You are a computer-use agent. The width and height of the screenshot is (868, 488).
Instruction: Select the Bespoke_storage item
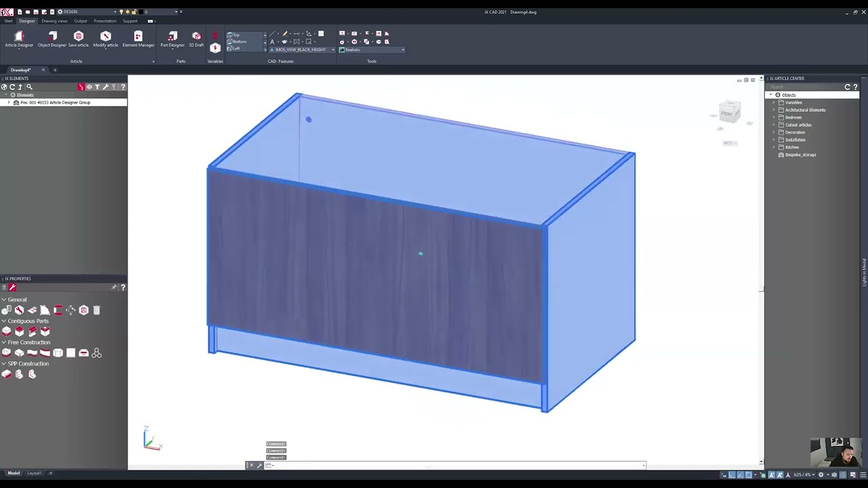[800, 155]
